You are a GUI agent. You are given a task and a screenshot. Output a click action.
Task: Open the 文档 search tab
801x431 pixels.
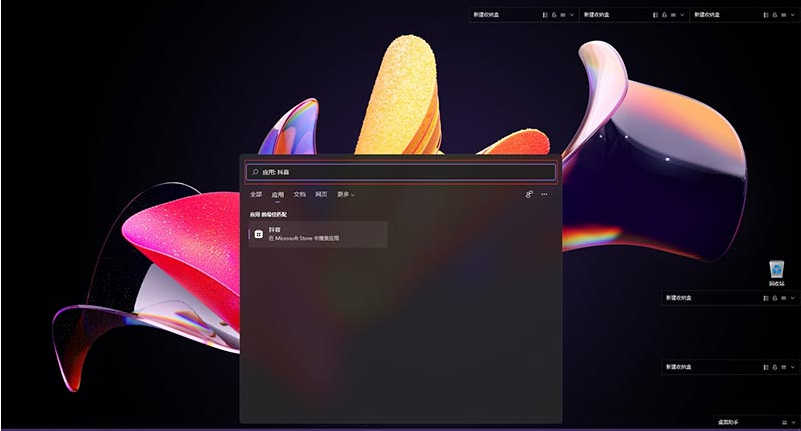point(299,194)
